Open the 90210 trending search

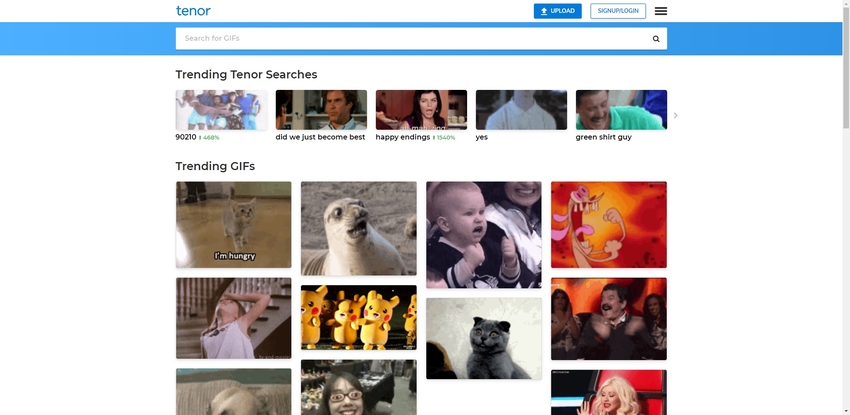pos(221,110)
